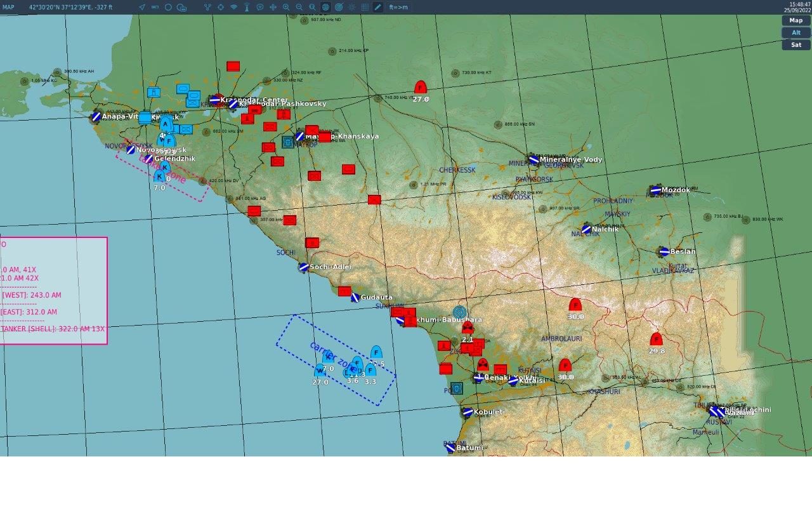Image resolution: width=812 pixels, height=509 pixels.
Task: Switch to the Alt map view
Action: 795,32
